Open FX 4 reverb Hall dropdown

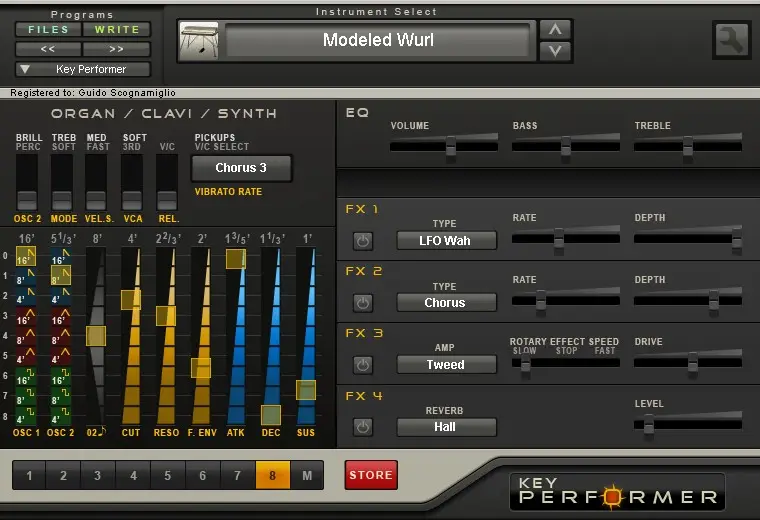tap(446, 427)
